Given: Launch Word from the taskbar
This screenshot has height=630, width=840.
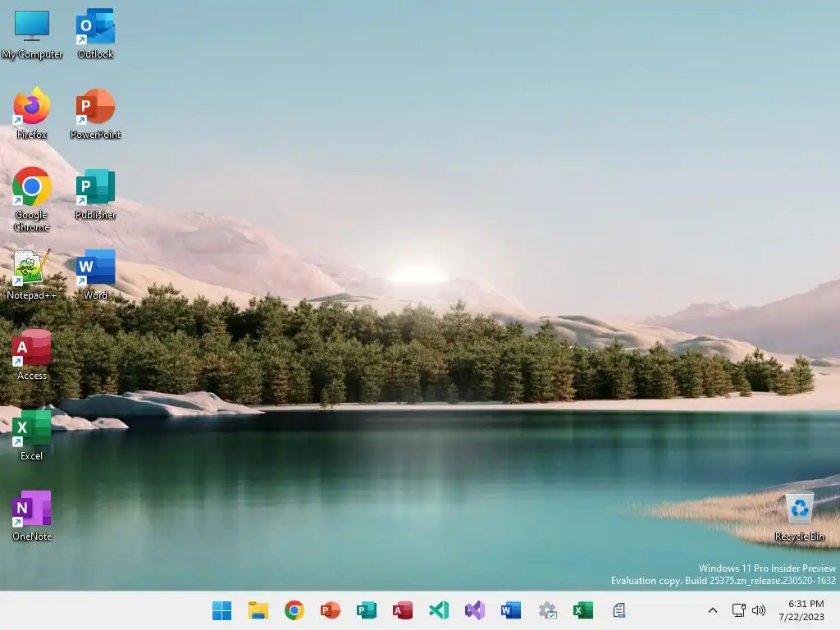Looking at the screenshot, I should click(x=510, y=610).
